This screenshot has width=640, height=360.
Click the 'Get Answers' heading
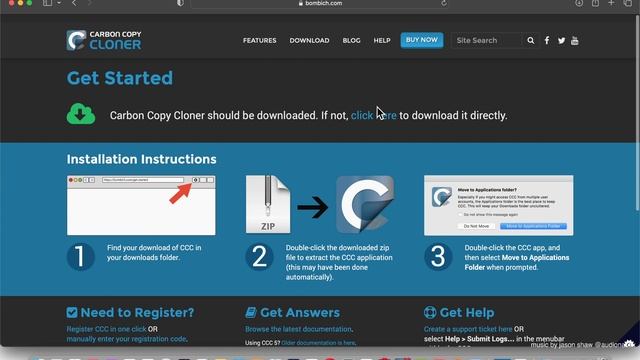coord(300,313)
